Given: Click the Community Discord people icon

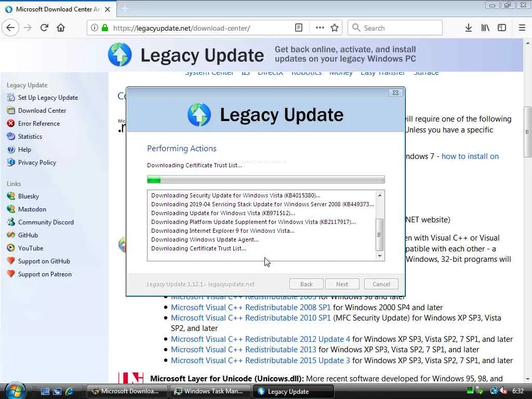Looking at the screenshot, I should [x=11, y=222].
